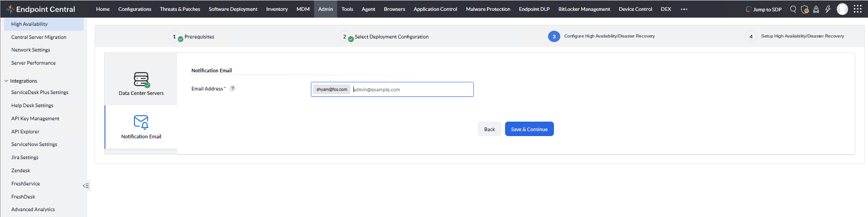Viewport: 868px width, 217px height.
Task: Open ServiceDesk Plus Settings
Action: pyautogui.click(x=40, y=92)
